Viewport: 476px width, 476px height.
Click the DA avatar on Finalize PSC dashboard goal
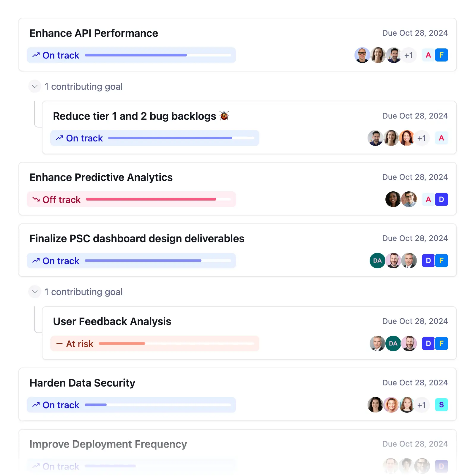[377, 261]
